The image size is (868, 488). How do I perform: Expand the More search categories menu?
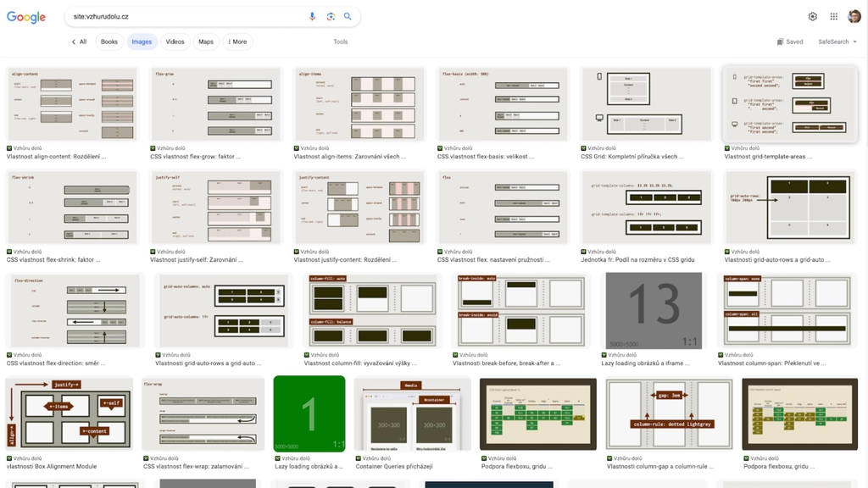[x=237, y=42]
